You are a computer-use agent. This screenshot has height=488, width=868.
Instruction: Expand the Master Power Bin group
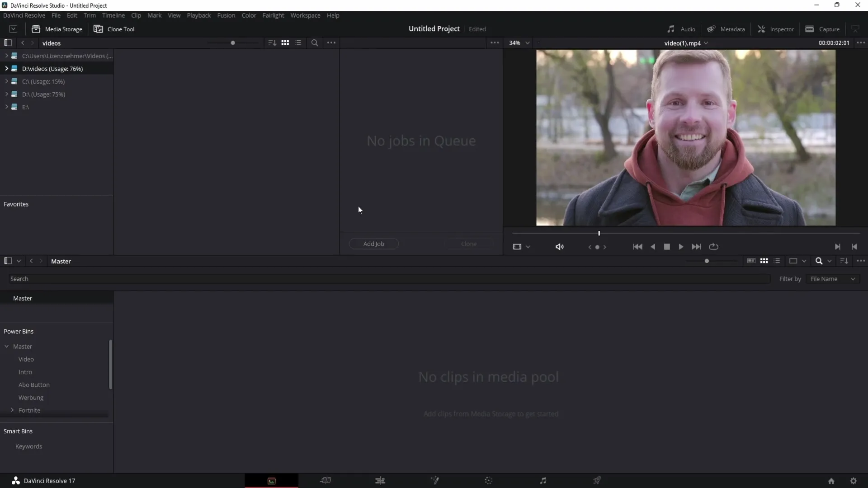pos(7,346)
